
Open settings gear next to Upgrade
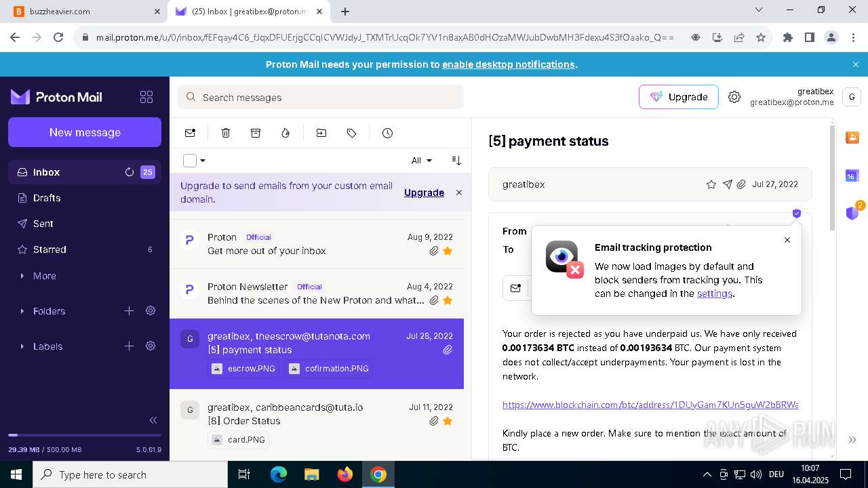[x=734, y=97]
